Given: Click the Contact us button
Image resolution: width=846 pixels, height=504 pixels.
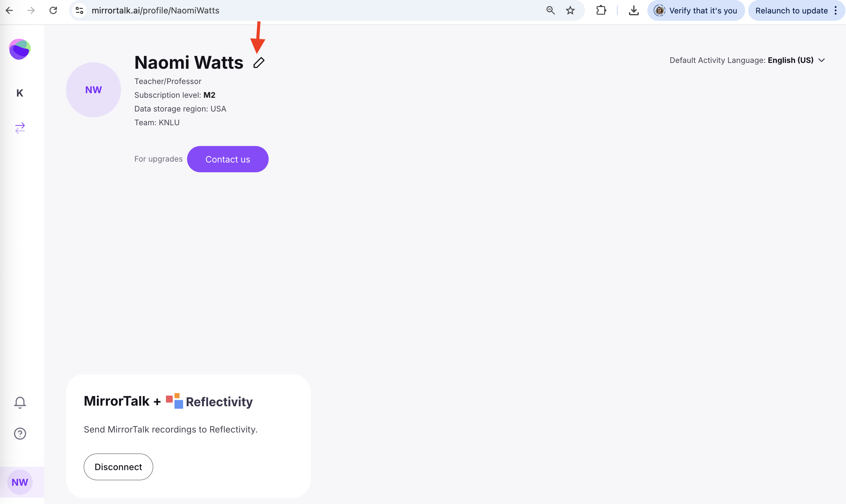Looking at the screenshot, I should (x=228, y=159).
